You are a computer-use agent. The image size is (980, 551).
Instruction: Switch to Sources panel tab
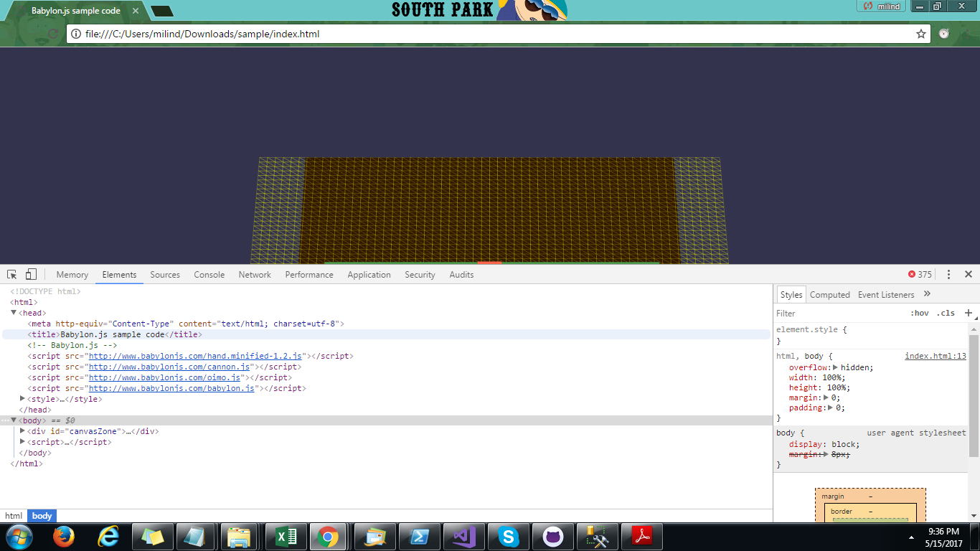(165, 275)
